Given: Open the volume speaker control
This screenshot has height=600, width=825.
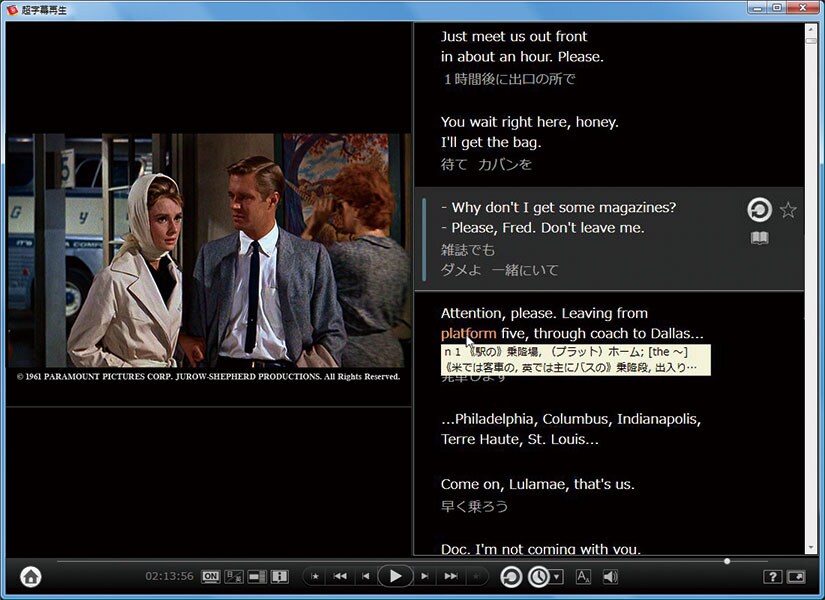Looking at the screenshot, I should click(x=610, y=577).
